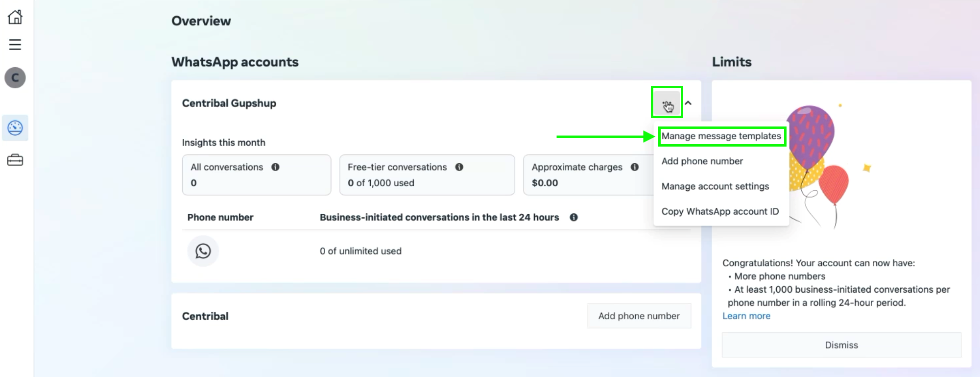This screenshot has width=980, height=377.
Task: Show info for Business-initiated conversations header
Action: pyautogui.click(x=574, y=217)
